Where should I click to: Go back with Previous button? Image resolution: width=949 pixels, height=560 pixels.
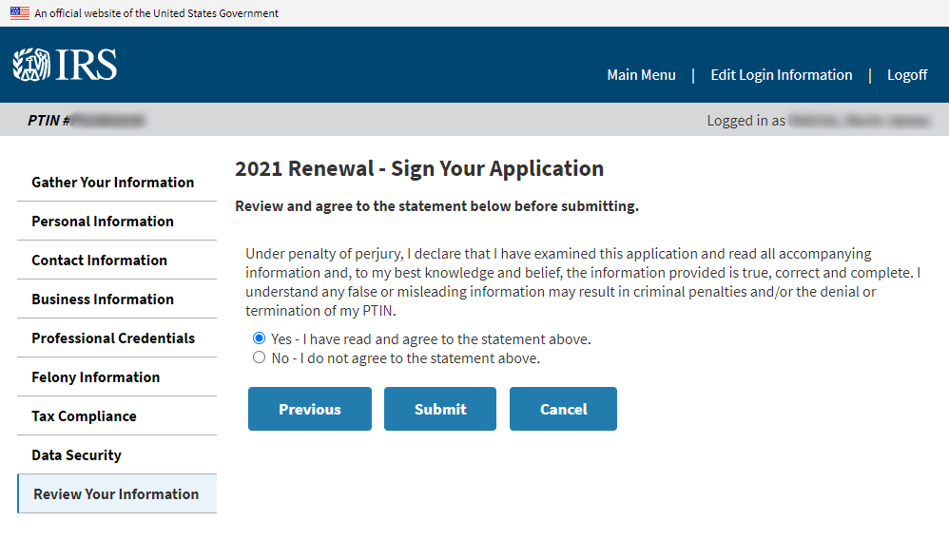coord(310,409)
